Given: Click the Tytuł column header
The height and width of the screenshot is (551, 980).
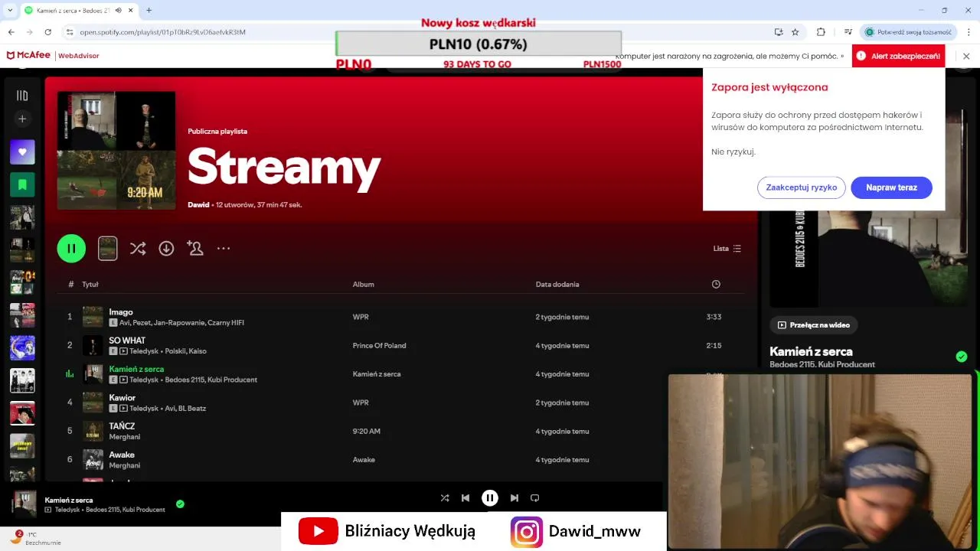Looking at the screenshot, I should click(x=90, y=284).
